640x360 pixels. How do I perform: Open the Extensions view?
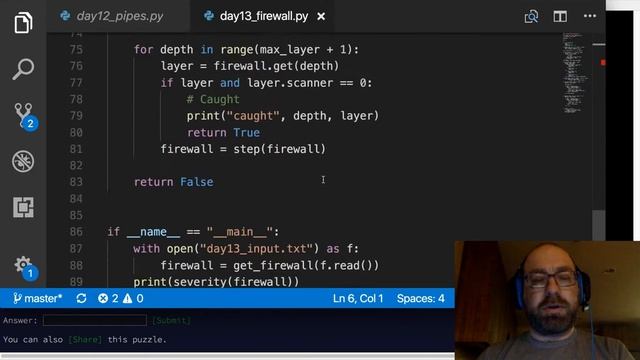pos(23,207)
